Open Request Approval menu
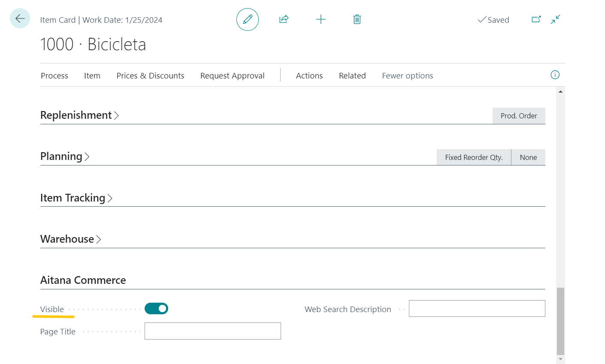The width and height of the screenshot is (605, 364). click(233, 76)
